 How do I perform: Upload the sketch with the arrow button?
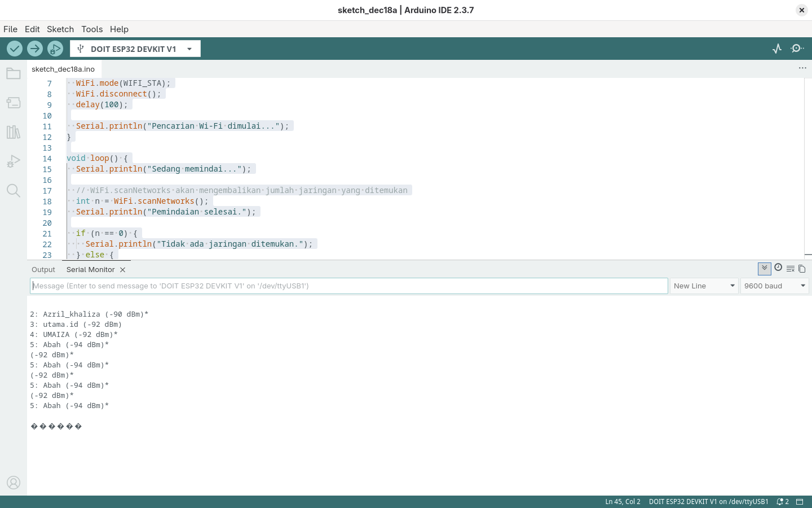35,49
